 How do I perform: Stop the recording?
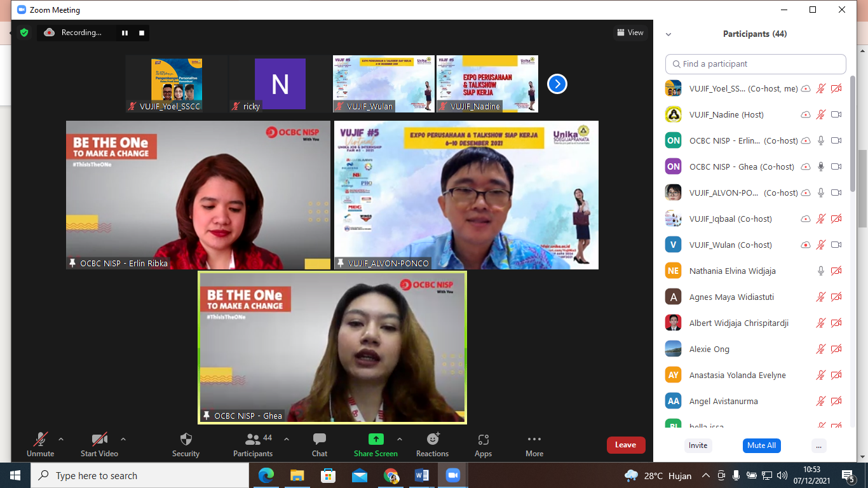coord(142,32)
